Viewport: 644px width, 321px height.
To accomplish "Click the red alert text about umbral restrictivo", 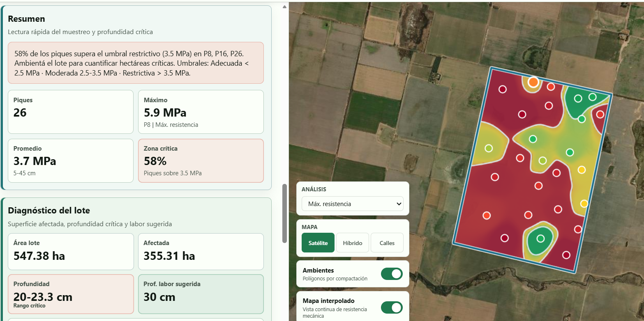I will 136,63.
